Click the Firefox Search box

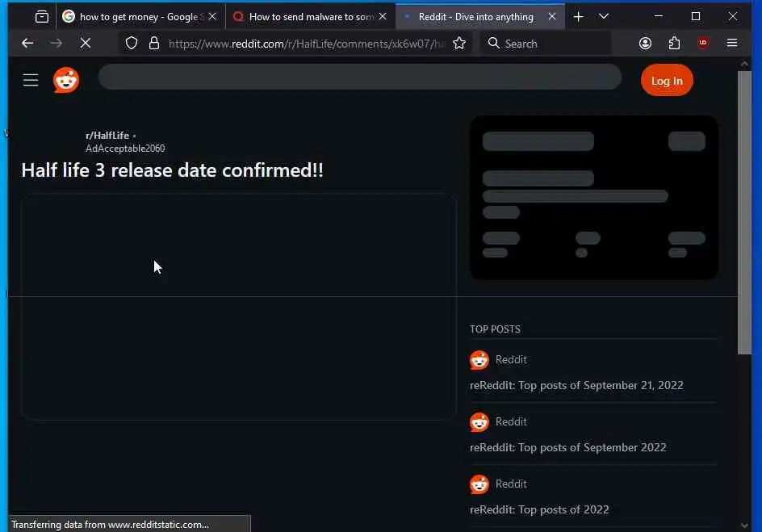click(x=545, y=44)
